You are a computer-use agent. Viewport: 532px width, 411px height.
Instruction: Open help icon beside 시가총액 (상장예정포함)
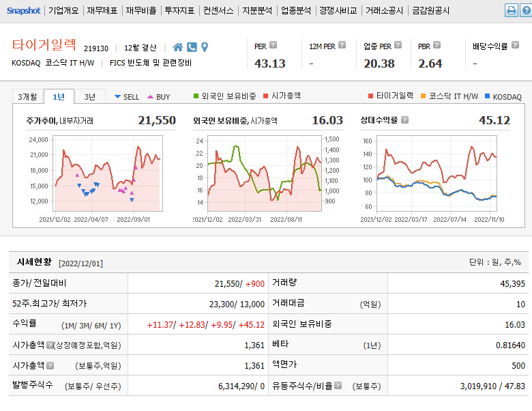(50, 345)
